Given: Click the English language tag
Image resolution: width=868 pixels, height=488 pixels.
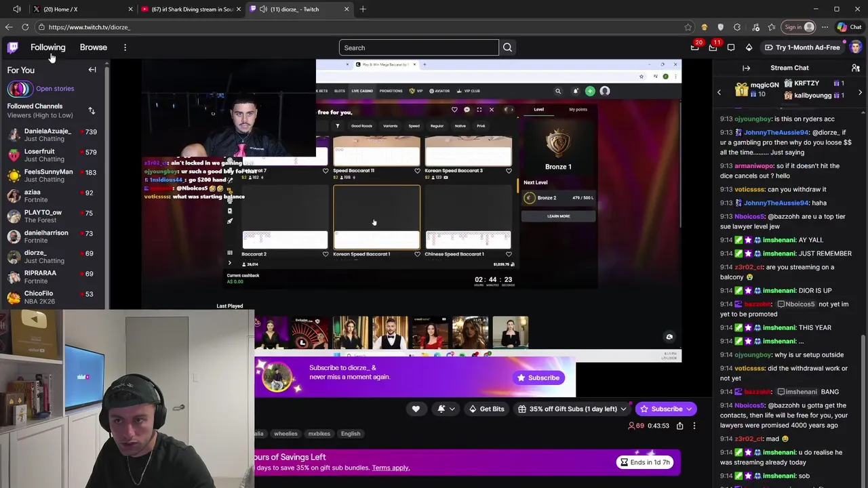Looking at the screenshot, I should pyautogui.click(x=351, y=434).
